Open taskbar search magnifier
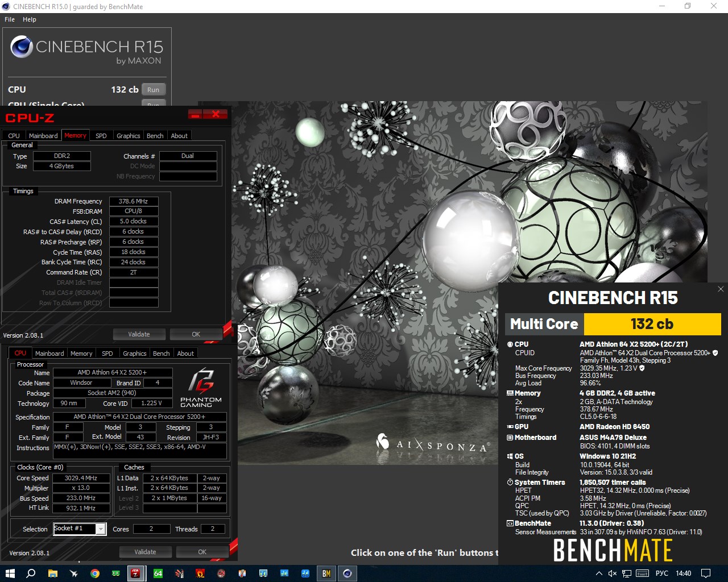 coord(31,573)
